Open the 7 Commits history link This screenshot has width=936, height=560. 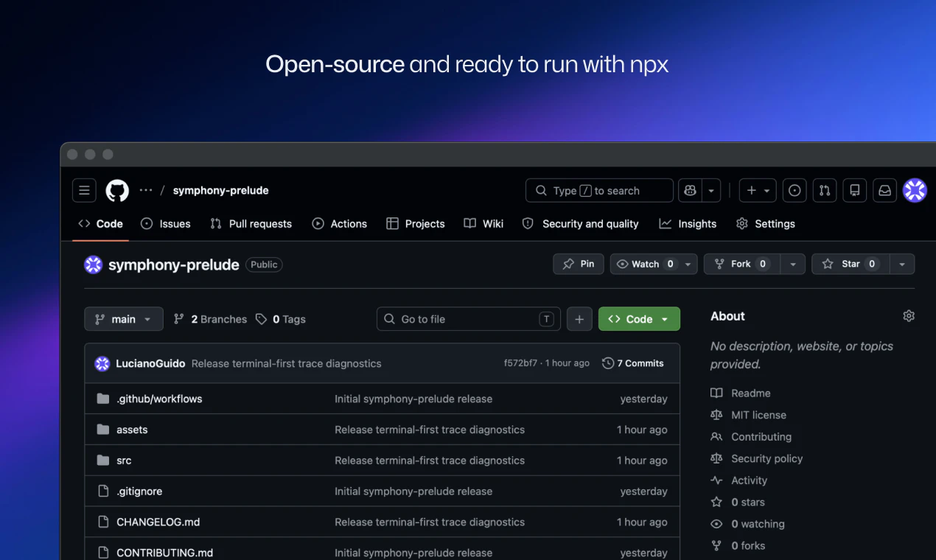[x=633, y=363]
